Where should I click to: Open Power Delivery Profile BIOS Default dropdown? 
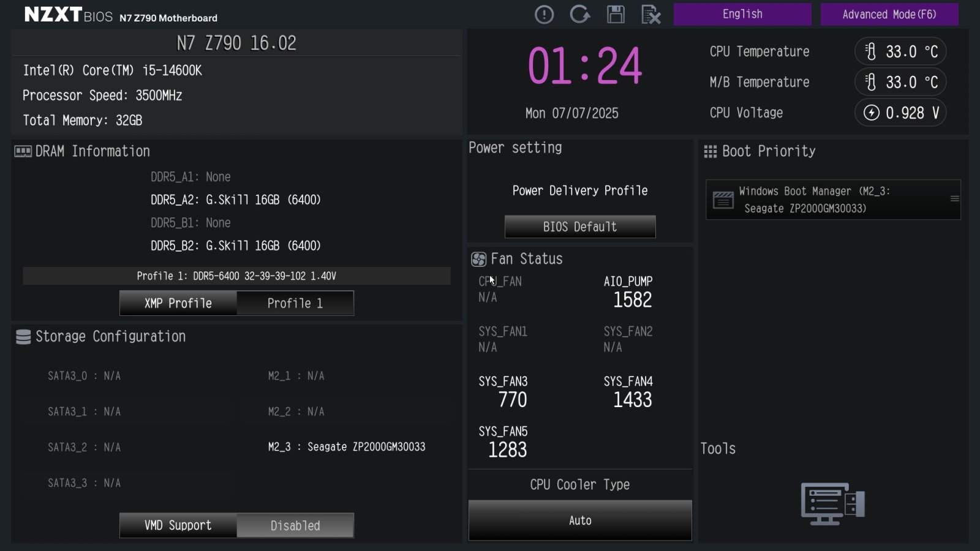tap(579, 227)
